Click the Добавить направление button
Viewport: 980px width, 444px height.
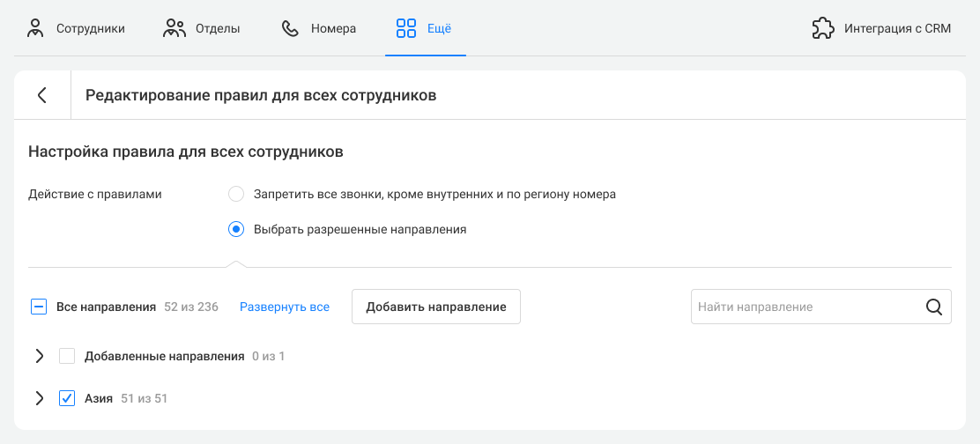tap(436, 307)
